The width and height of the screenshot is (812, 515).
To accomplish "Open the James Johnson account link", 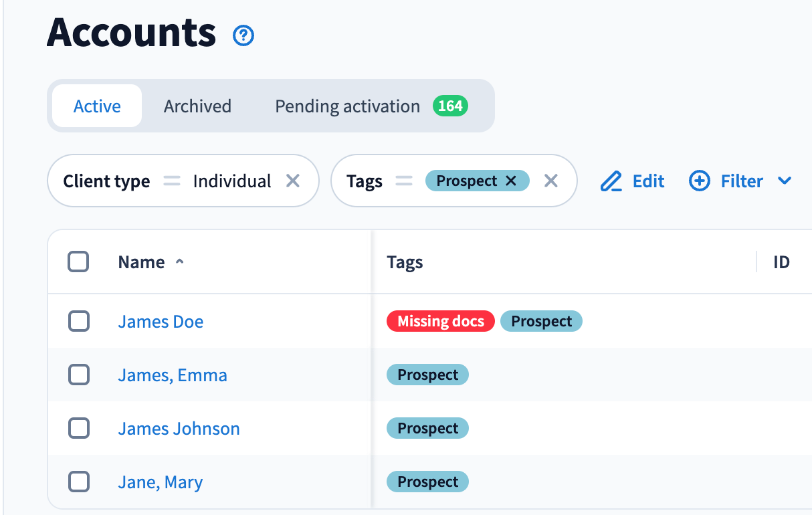I will pos(179,429).
